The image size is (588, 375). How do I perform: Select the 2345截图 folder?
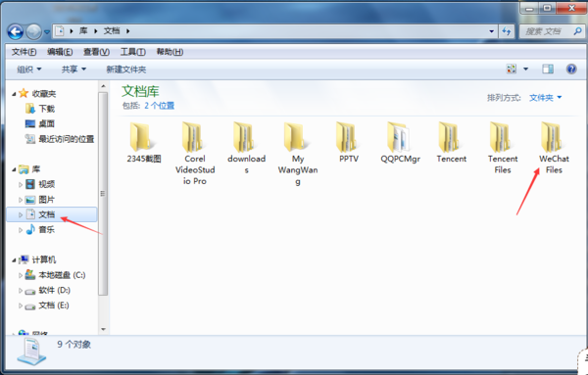tap(144, 142)
